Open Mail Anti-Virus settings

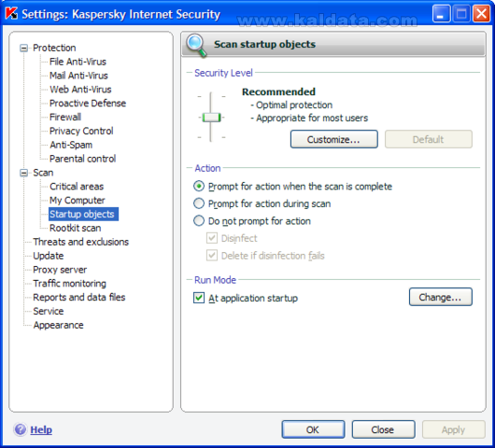pos(78,76)
